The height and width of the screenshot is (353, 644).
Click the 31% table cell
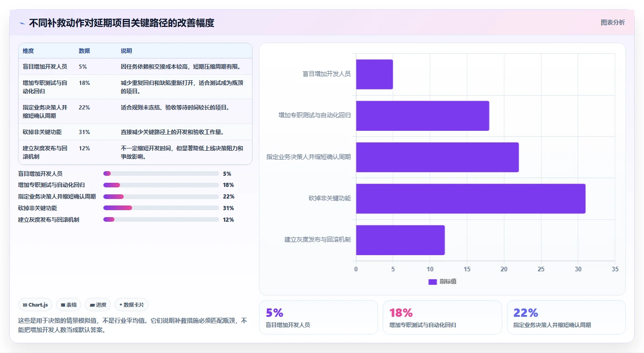tap(84, 132)
